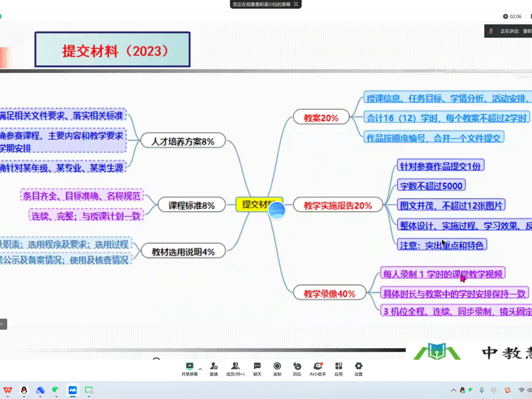
Task: Open the Apps (应用) icon
Action: [x=338, y=369]
